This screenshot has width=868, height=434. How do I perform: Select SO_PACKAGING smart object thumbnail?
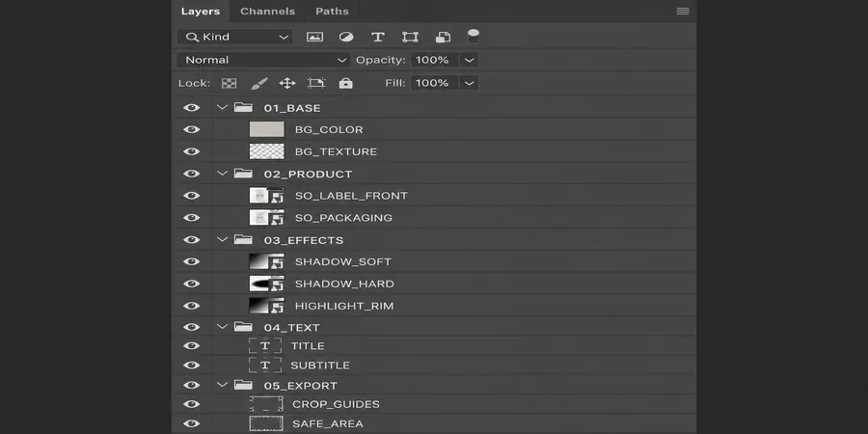[267, 218]
